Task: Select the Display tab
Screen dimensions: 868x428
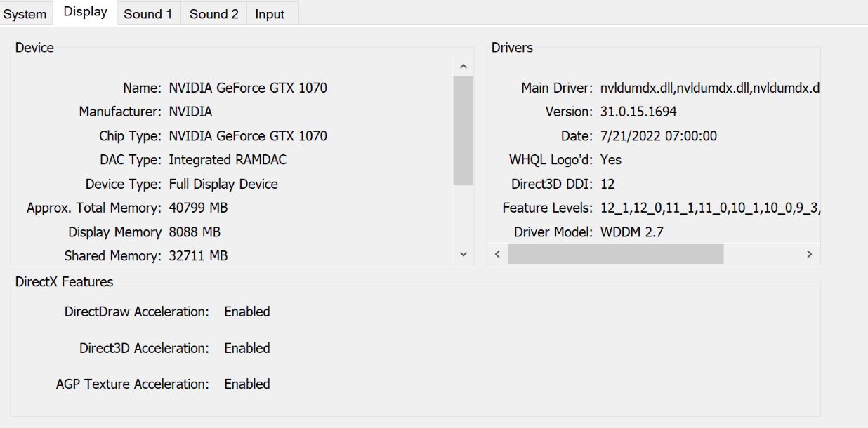Action: pyautogui.click(x=85, y=13)
